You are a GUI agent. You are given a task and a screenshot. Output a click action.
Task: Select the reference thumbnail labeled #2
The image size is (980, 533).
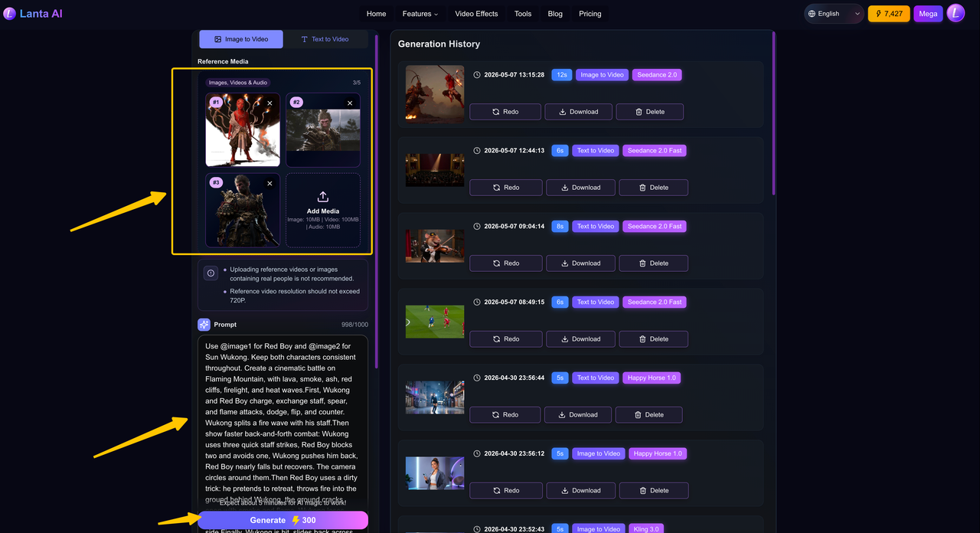click(x=323, y=130)
